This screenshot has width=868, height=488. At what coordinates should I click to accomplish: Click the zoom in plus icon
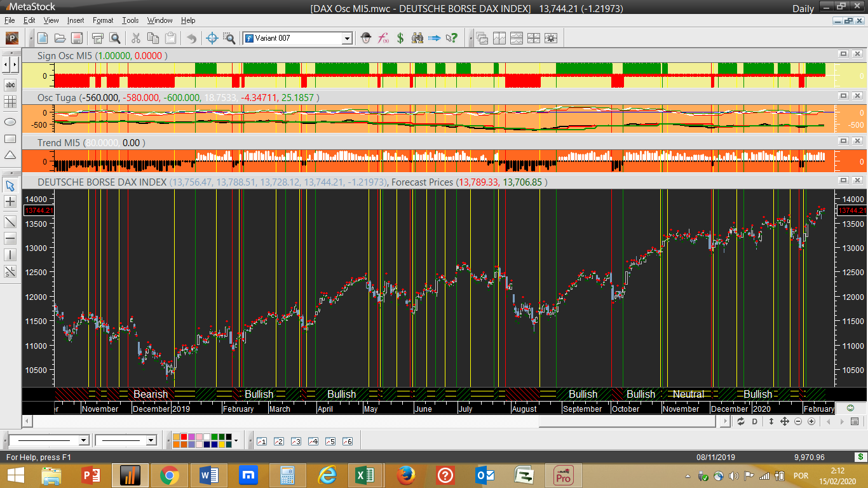click(x=811, y=421)
